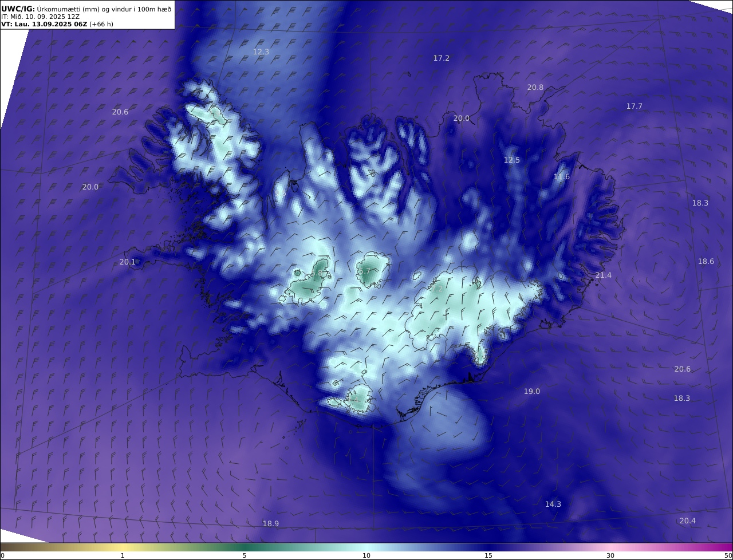Click the colorbar tick label 0
This screenshot has height=560, width=733.
pos(2,555)
